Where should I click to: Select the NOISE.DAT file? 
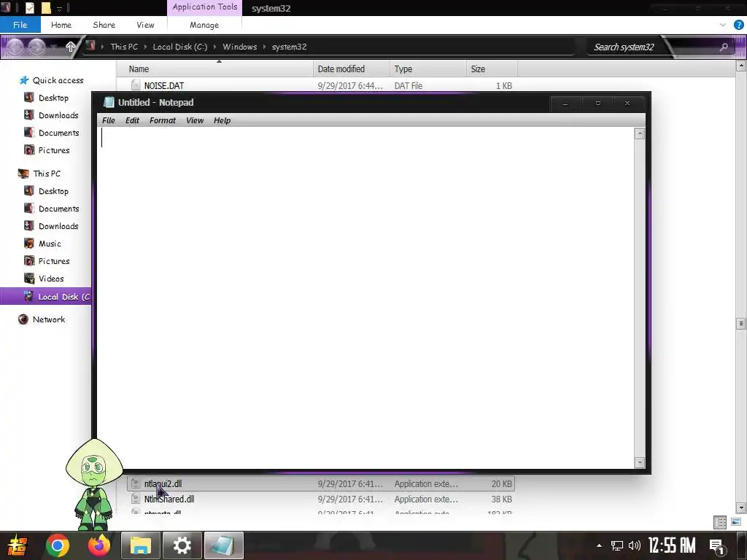pyautogui.click(x=164, y=86)
